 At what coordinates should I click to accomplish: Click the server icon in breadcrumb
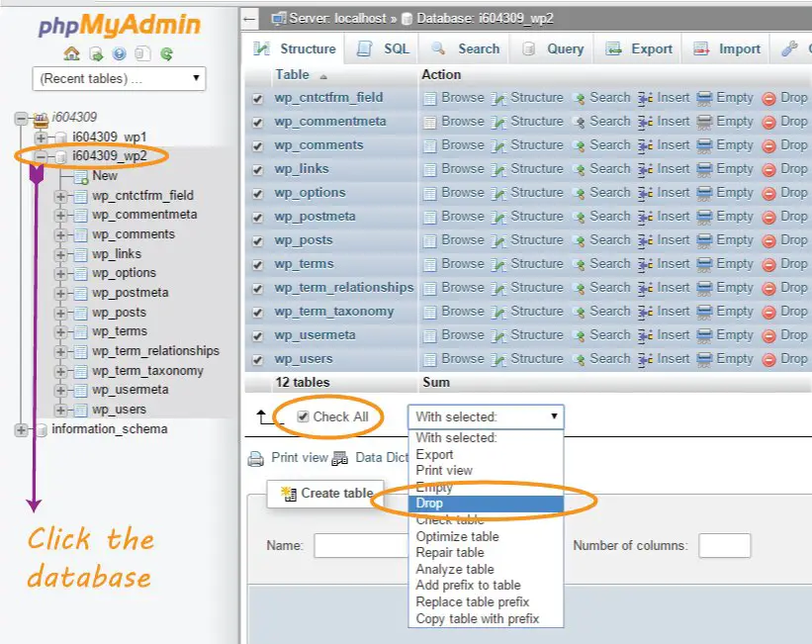279,19
